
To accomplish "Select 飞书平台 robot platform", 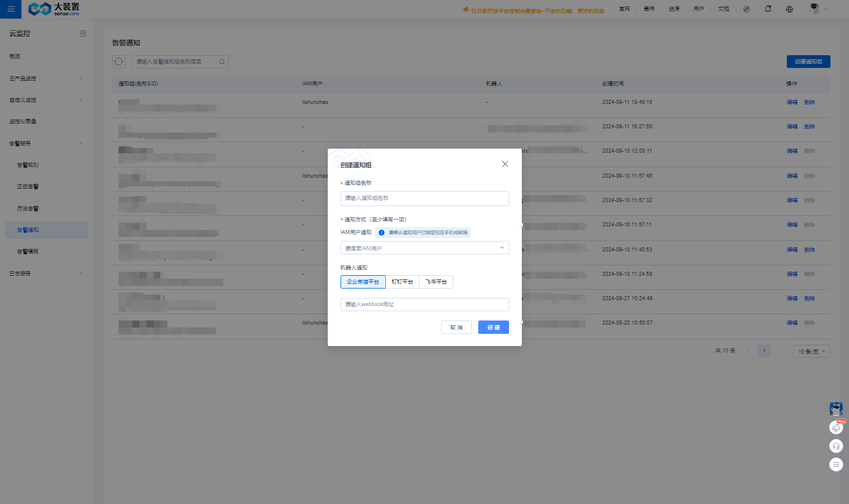I will click(x=436, y=282).
